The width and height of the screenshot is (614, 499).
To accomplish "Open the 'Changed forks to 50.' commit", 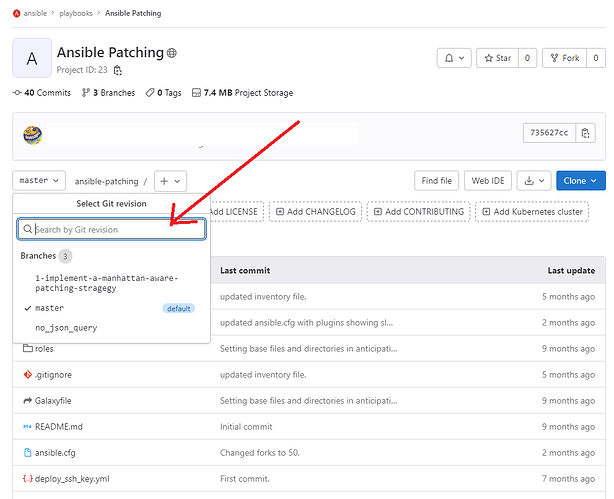I will [260, 453].
